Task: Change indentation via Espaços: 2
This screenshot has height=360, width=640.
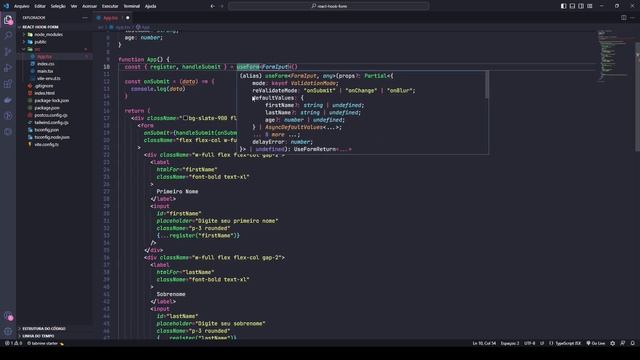Action: [510, 343]
